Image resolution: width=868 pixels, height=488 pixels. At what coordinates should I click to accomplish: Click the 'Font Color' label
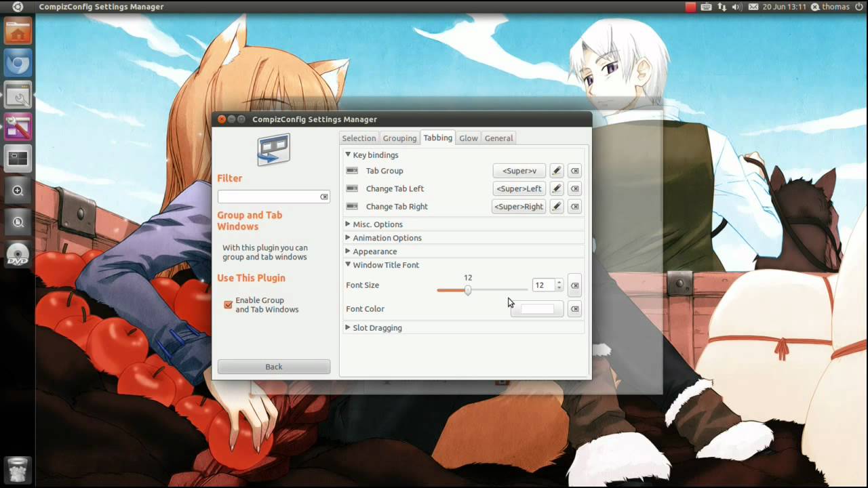pyautogui.click(x=365, y=309)
